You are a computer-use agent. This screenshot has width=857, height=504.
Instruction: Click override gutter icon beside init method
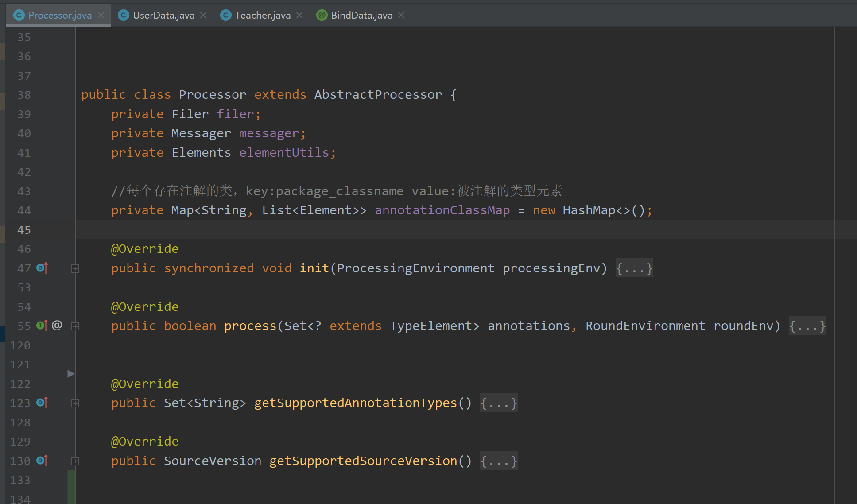(x=42, y=268)
